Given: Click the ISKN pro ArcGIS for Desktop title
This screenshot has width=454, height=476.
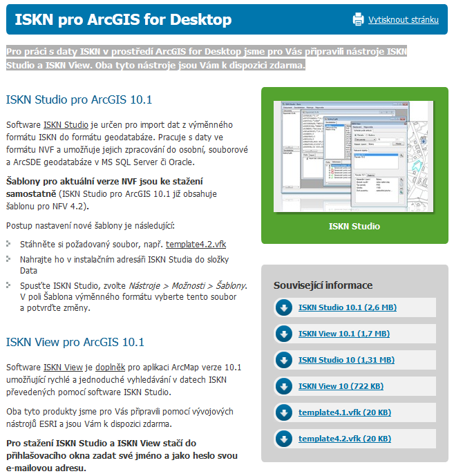Looking at the screenshot, I should (123, 20).
